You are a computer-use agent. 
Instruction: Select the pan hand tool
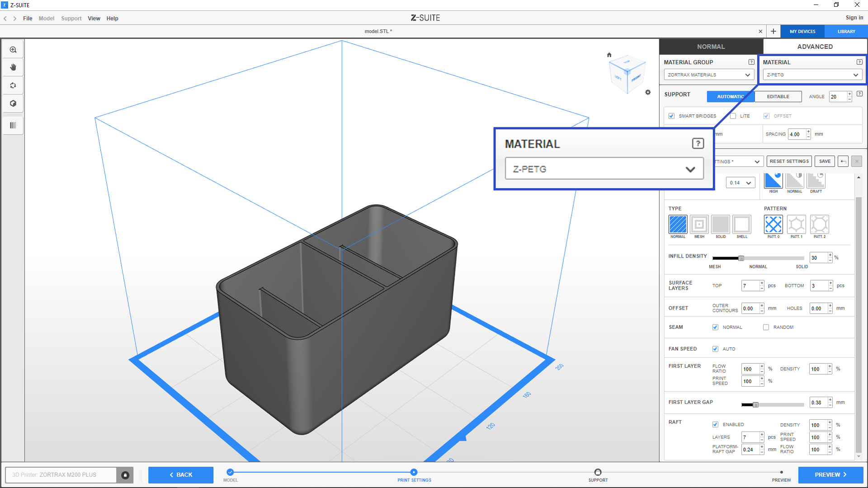pyautogui.click(x=13, y=67)
